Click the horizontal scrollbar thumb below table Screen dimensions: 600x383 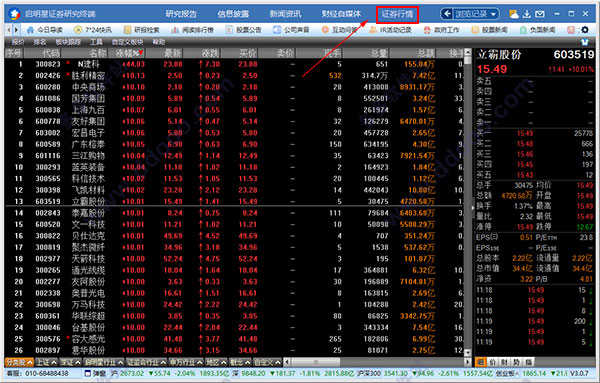coord(315,362)
